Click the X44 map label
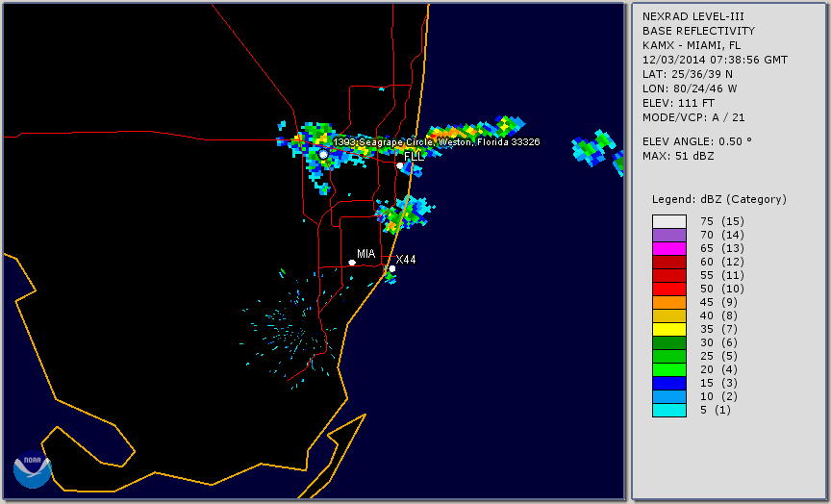This screenshot has height=504, width=831. (406, 259)
